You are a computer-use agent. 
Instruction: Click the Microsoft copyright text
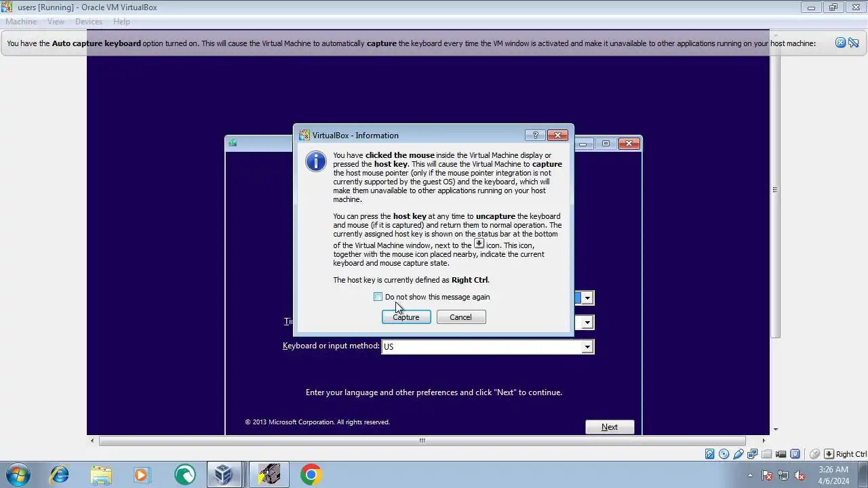tap(317, 422)
